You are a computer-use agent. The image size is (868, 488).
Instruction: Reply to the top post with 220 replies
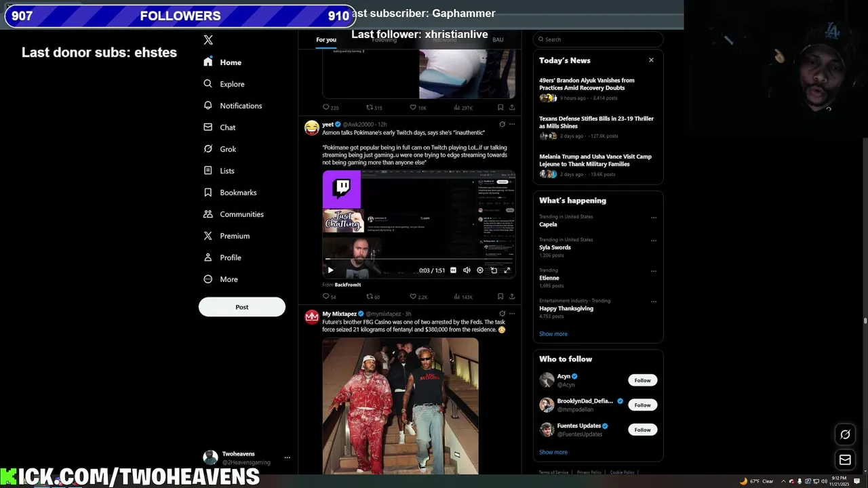tap(330, 108)
